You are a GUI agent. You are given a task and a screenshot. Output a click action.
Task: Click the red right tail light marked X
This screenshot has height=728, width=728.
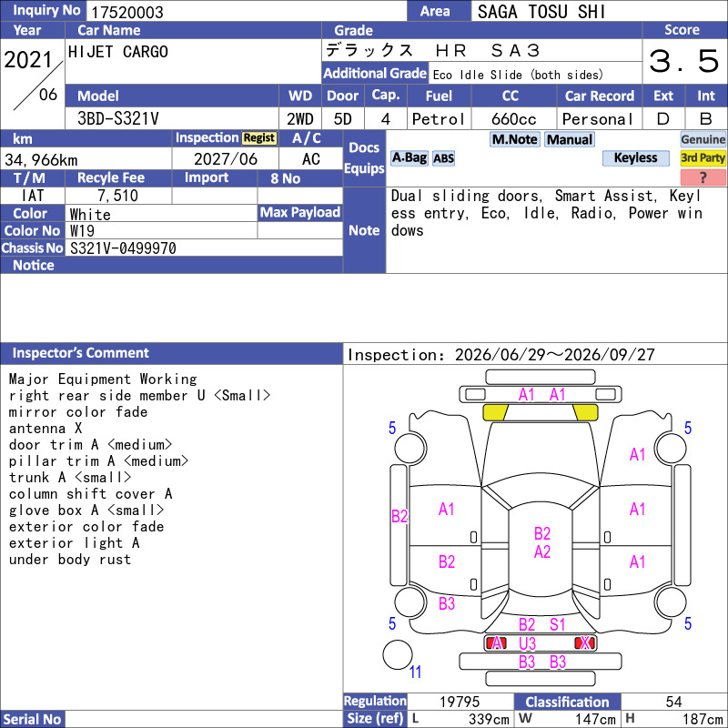tap(584, 643)
